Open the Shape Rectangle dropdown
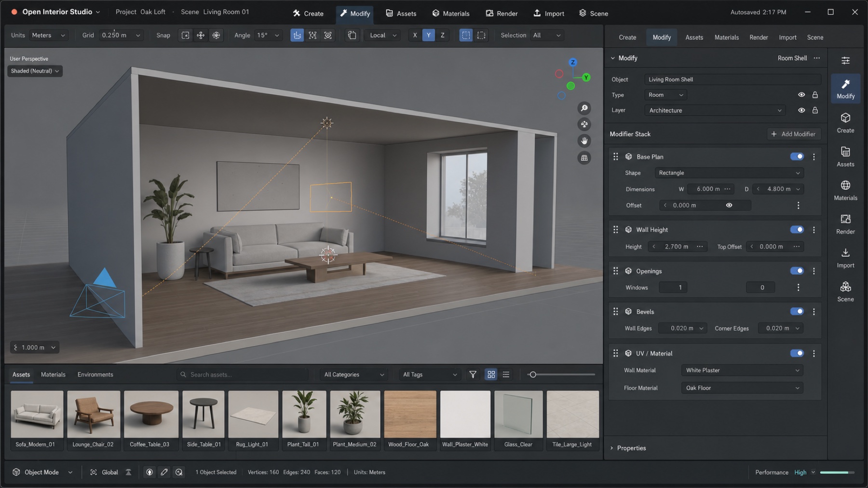Screen dimensions: 868x488 [x=729, y=173]
